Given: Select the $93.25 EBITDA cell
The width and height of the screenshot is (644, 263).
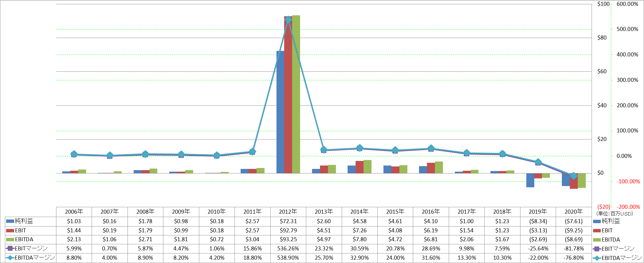Looking at the screenshot, I should coord(288,239).
